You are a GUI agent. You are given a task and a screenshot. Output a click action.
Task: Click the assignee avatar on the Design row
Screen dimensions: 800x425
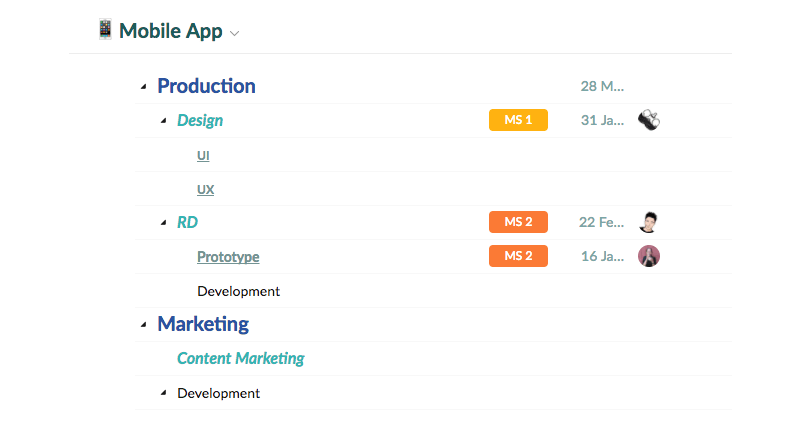(649, 120)
